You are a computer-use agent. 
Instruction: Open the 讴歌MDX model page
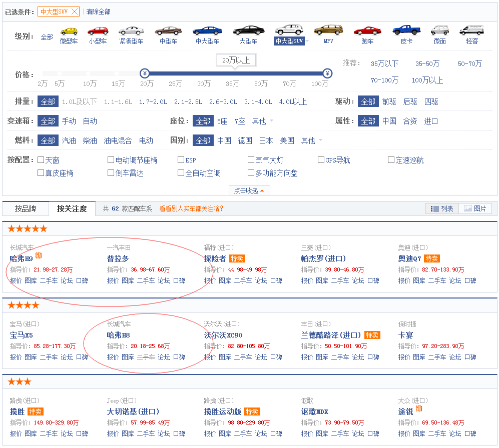[315, 412]
